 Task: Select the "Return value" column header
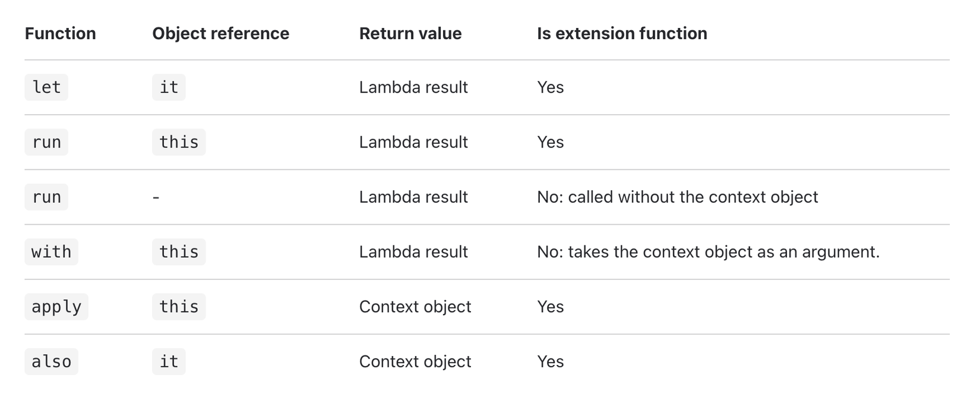(410, 33)
